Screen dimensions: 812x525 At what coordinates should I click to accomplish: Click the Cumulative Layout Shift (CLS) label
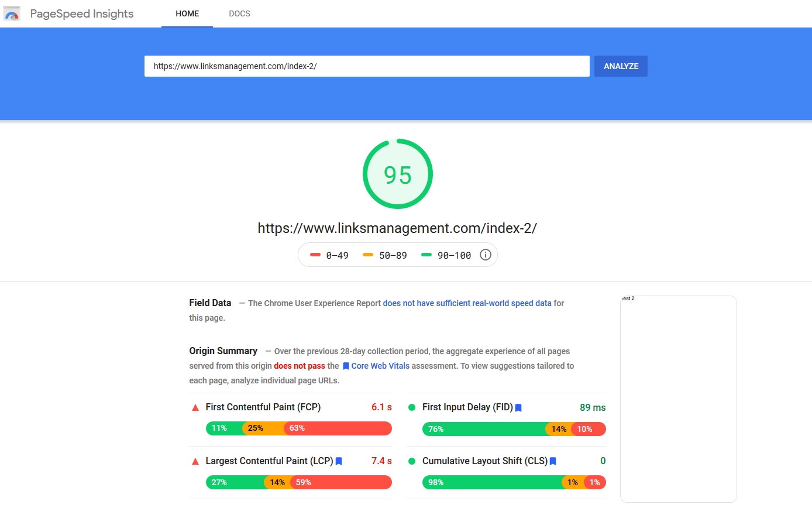click(485, 461)
